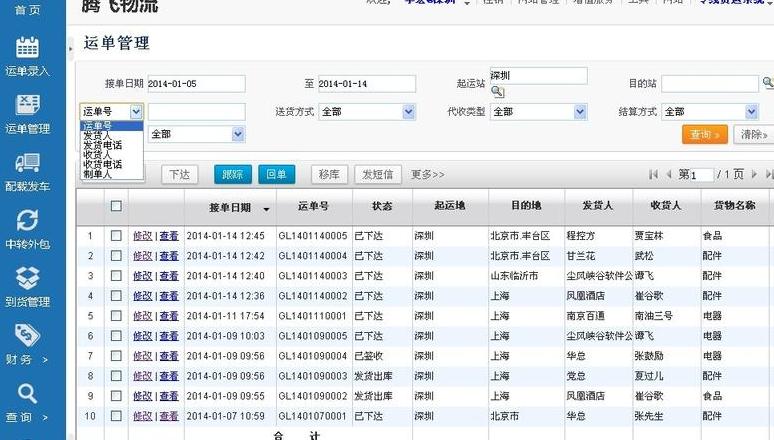Expand 更多>> actions
The height and width of the screenshot is (440, 774).
[427, 174]
